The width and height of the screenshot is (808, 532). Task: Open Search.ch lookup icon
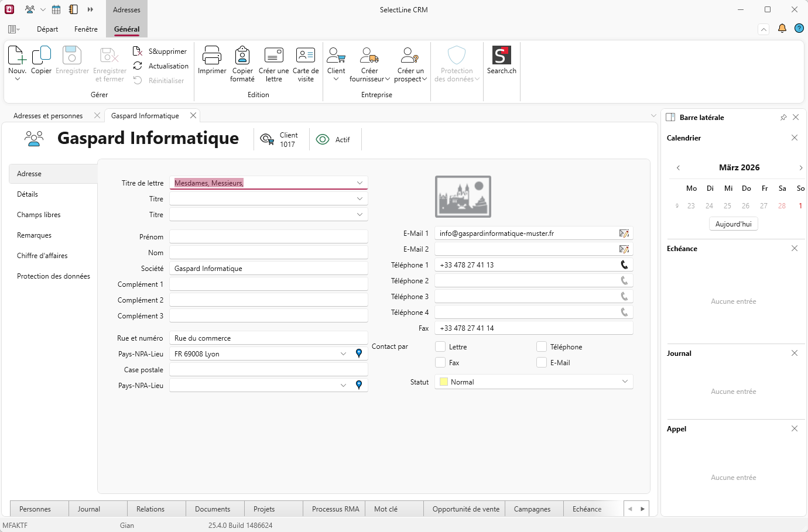[x=501, y=56]
